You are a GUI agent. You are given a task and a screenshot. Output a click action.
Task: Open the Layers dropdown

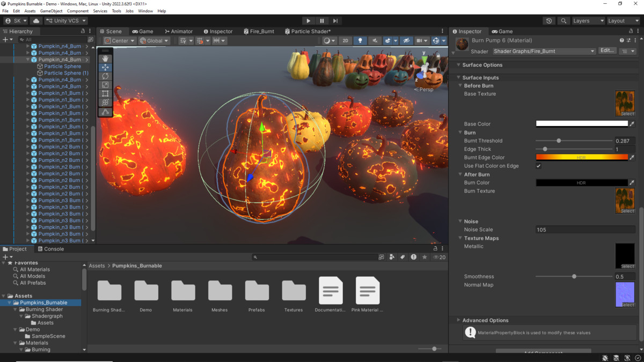588,21
